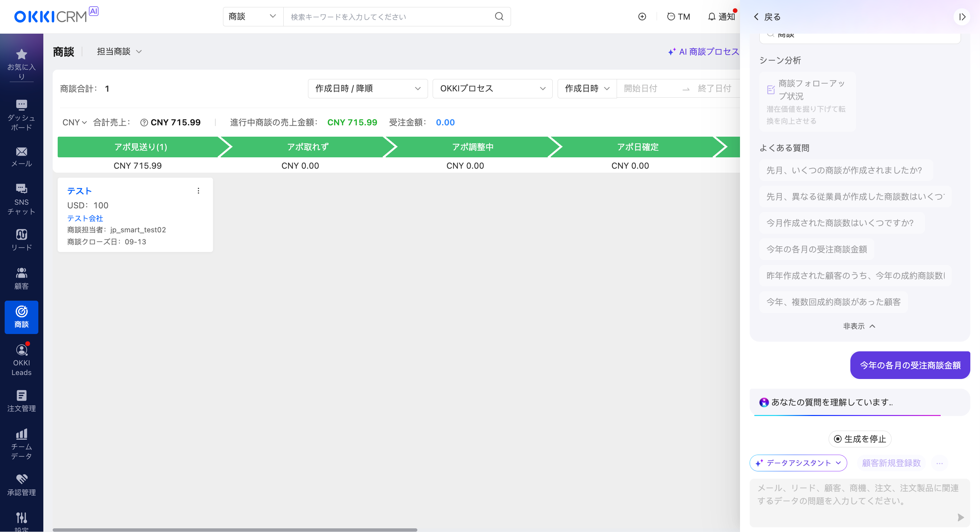Click the 受注金額 0.00 value

pos(445,123)
